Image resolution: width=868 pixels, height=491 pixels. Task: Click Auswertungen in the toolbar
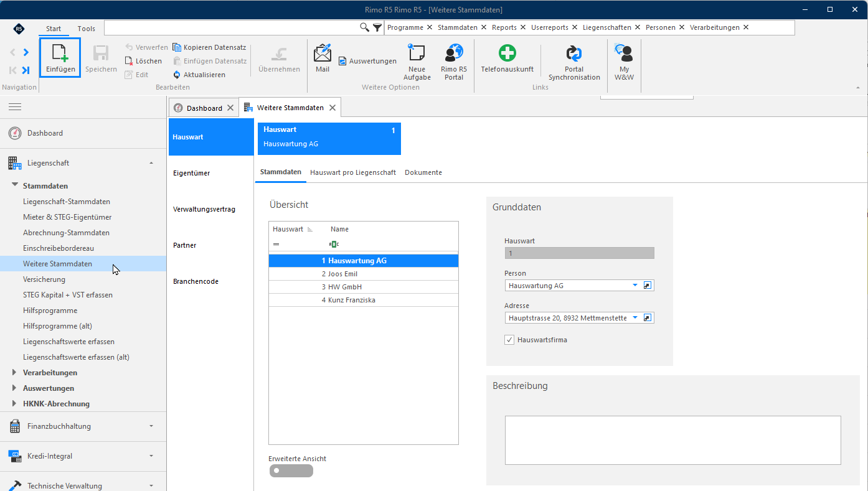tap(367, 61)
